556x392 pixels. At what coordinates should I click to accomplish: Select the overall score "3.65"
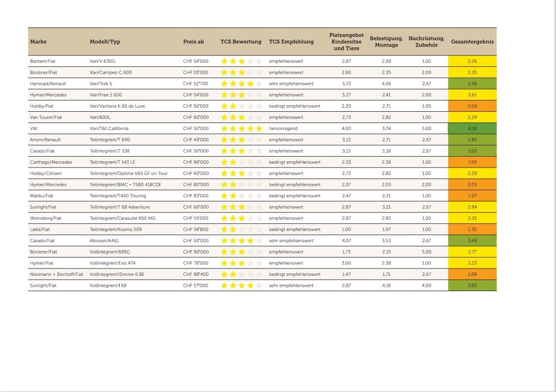click(472, 286)
